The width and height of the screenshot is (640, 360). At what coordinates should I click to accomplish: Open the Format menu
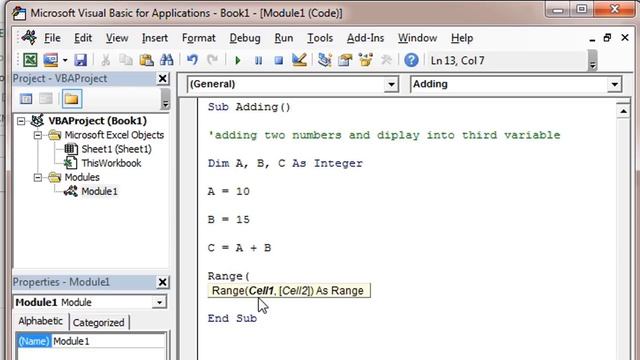click(198, 38)
